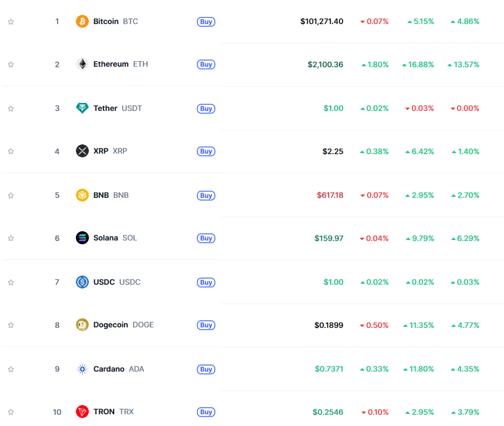Open the USDC coin name link
This screenshot has height=426, width=504.
[x=104, y=282]
